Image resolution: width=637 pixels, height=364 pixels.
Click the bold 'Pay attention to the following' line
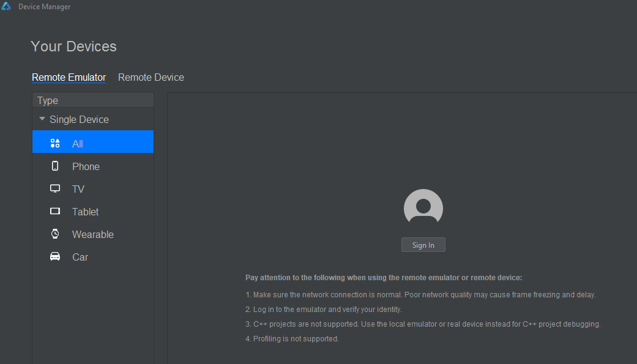(x=384, y=278)
